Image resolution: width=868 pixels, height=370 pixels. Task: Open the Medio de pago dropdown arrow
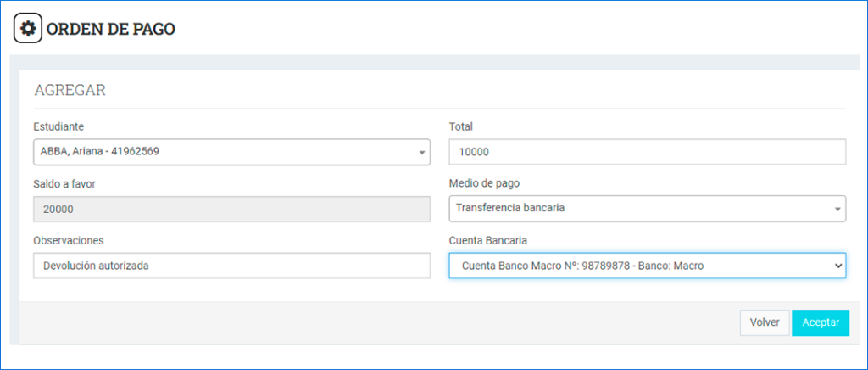837,209
